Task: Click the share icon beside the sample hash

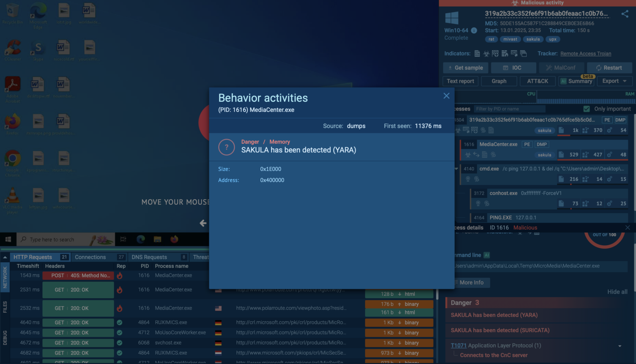Action: [x=625, y=14]
